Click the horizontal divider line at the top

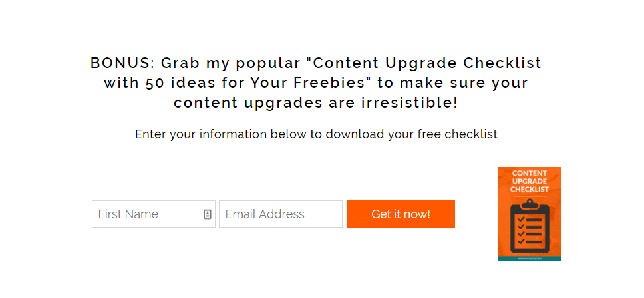(316, 7)
